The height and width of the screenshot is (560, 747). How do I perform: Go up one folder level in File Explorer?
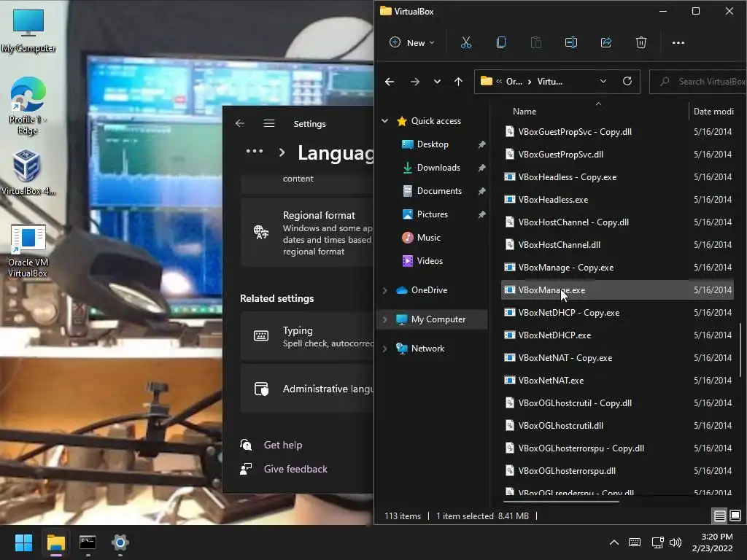[458, 82]
